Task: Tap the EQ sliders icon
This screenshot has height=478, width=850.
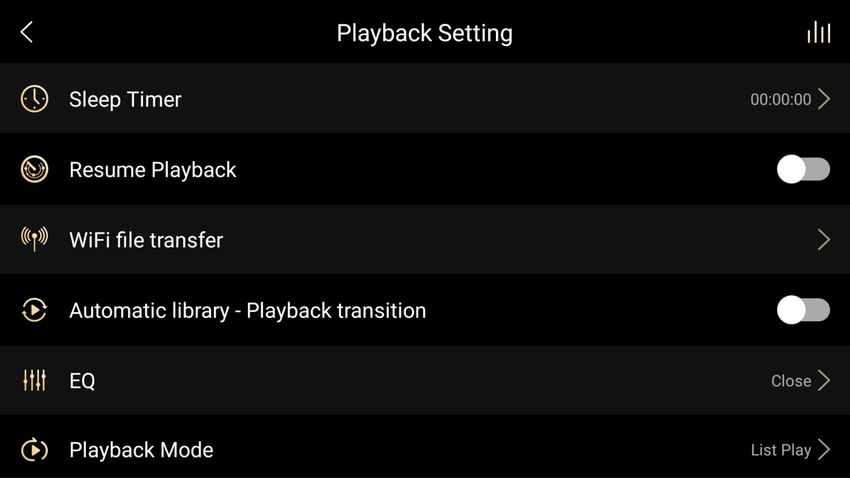Action: 34,380
